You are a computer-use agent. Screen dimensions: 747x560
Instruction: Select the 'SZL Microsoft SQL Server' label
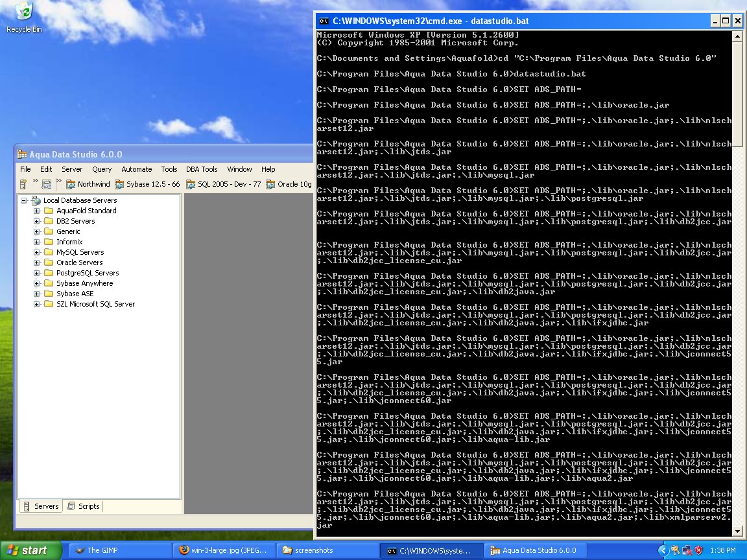coord(96,304)
